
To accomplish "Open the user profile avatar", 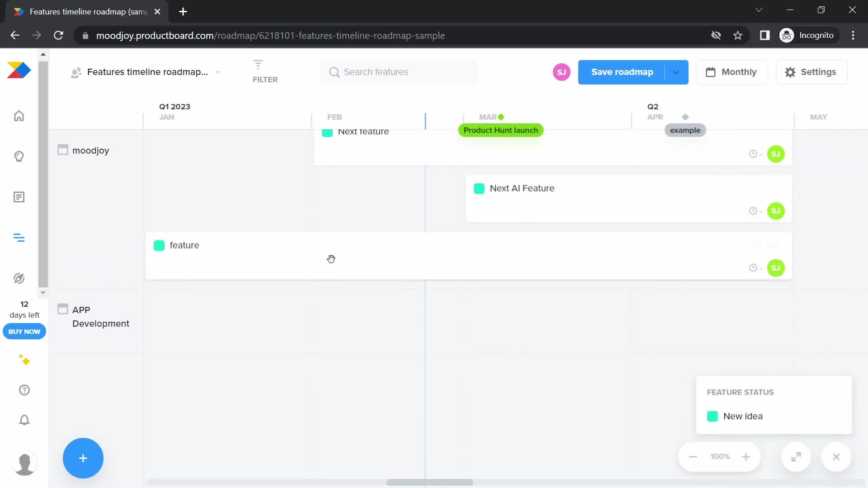I will [25, 464].
